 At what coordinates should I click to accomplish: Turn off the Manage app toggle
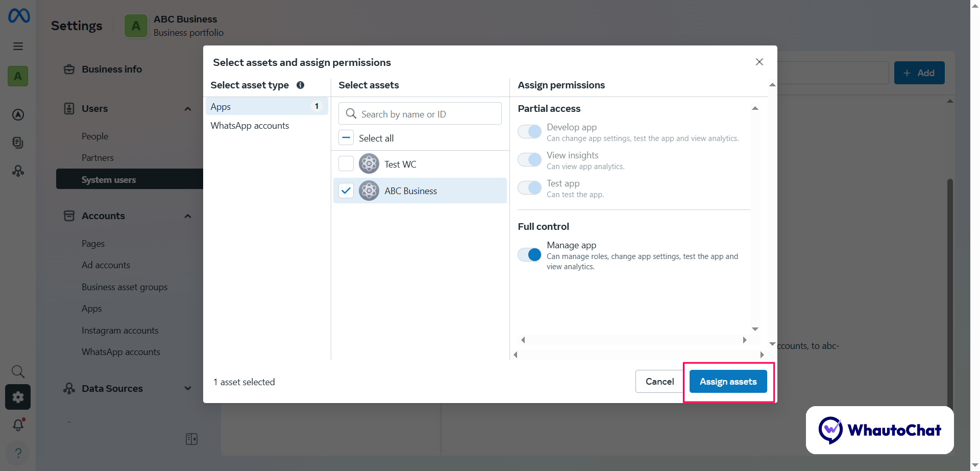(x=529, y=254)
